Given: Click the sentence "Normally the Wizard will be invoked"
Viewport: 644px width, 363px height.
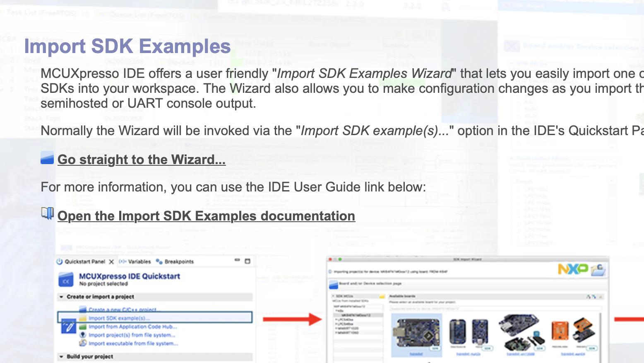Looking at the screenshot, I should click(342, 131).
